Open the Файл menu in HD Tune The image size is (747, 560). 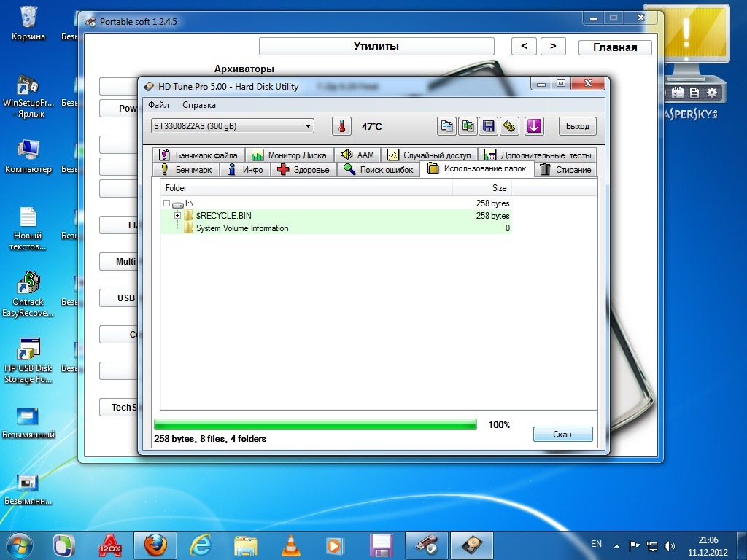pyautogui.click(x=158, y=105)
